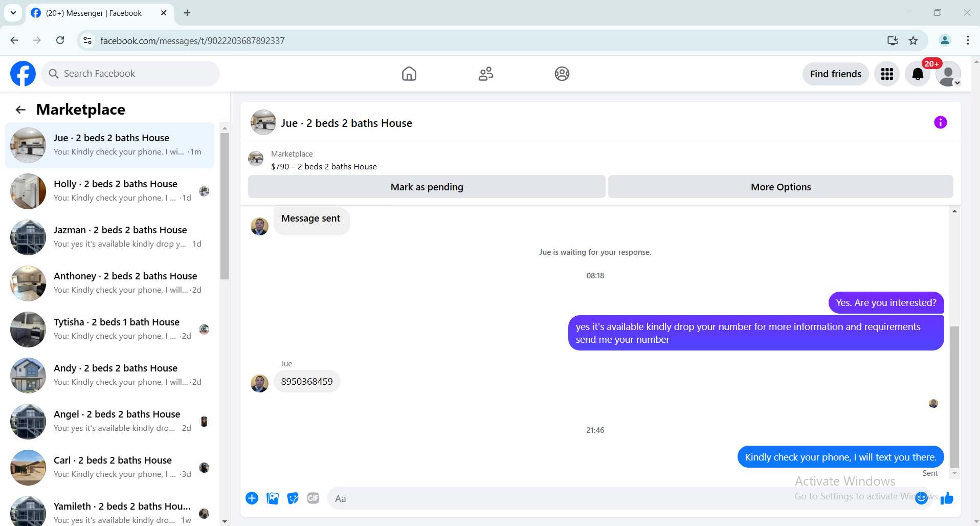Send a thumbs-up like

point(947,498)
